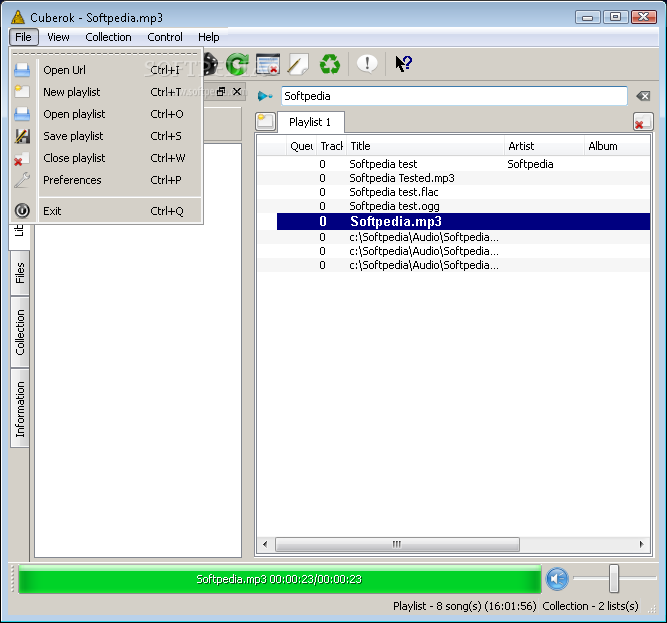Sort by the Artist column header

[x=544, y=146]
